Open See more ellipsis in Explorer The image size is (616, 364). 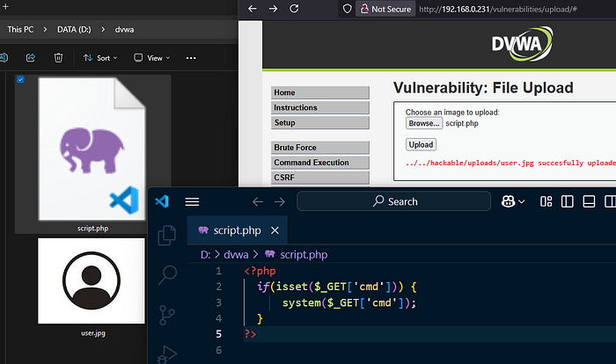click(191, 58)
